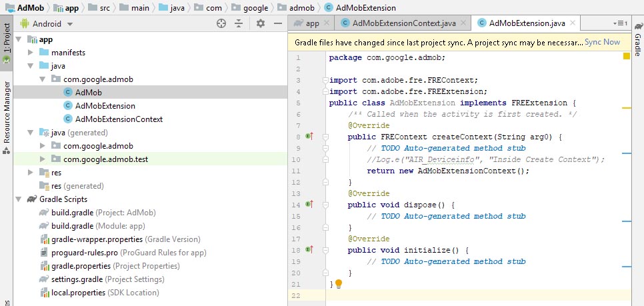Expand the manifests folder

click(x=31, y=53)
